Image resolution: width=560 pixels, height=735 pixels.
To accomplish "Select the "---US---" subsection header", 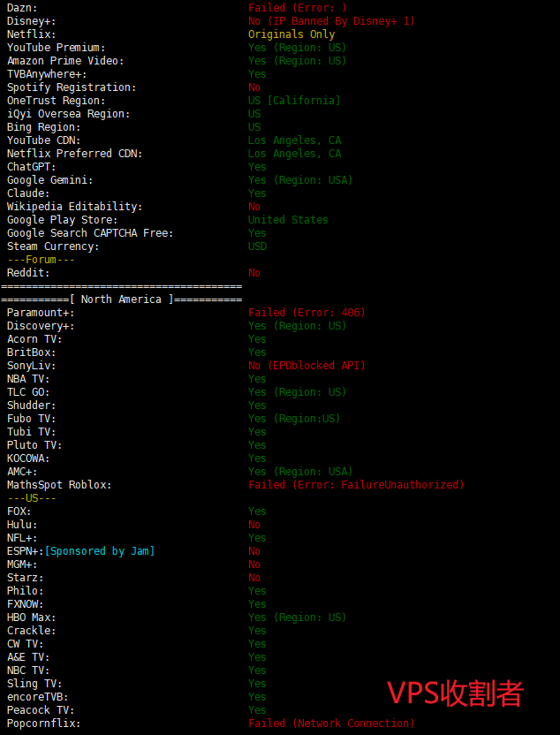I will [x=32, y=498].
